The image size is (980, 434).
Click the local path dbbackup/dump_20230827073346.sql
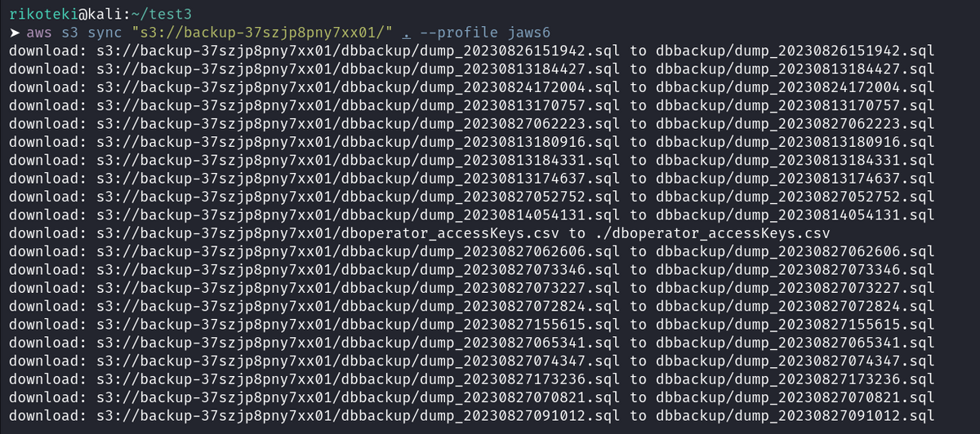795,271
